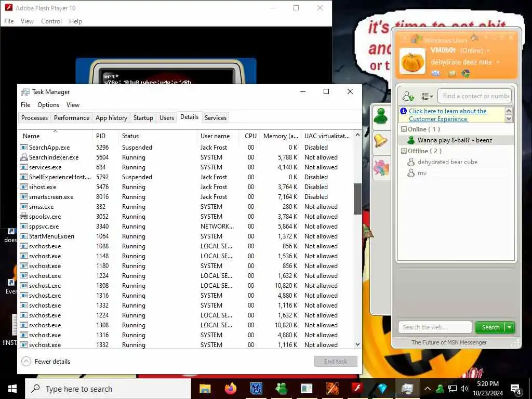Click the colorful MSN Today icon in Messenger
The width and height of the screenshot is (532, 399).
466,73
